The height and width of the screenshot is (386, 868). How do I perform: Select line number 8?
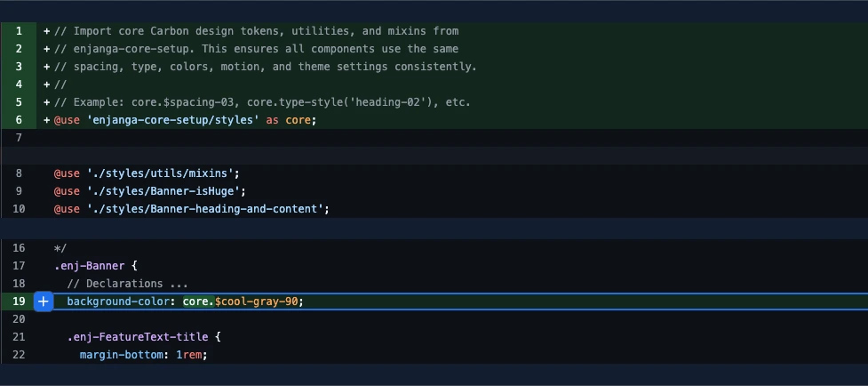(19, 173)
